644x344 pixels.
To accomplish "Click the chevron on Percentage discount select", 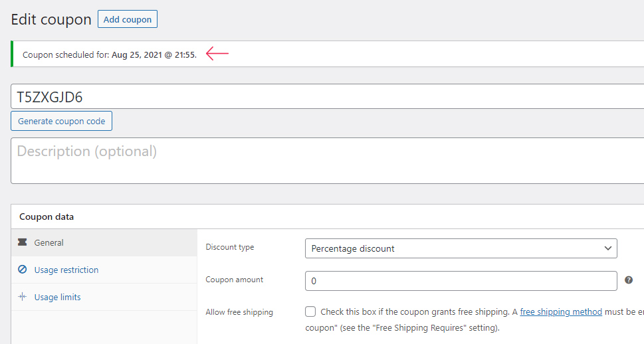I will 607,248.
